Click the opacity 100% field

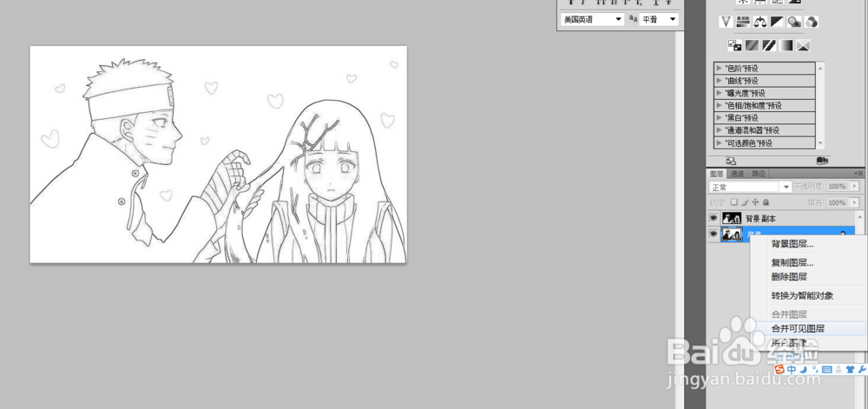(x=837, y=187)
